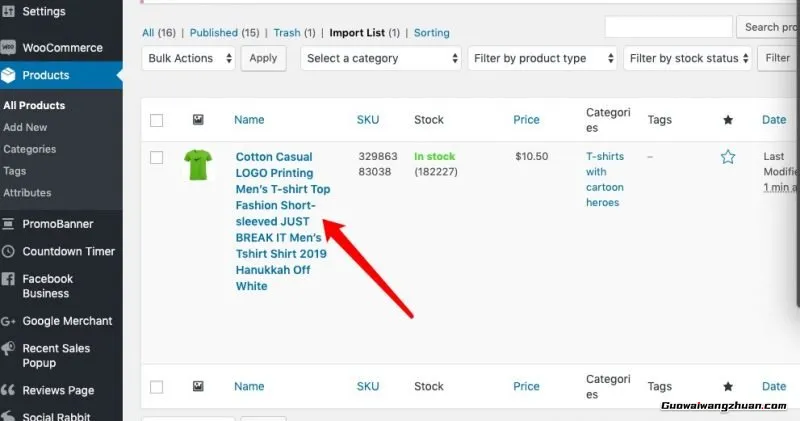The width and height of the screenshot is (800, 421).
Task: Open the Categories submenu item
Action: coord(30,149)
